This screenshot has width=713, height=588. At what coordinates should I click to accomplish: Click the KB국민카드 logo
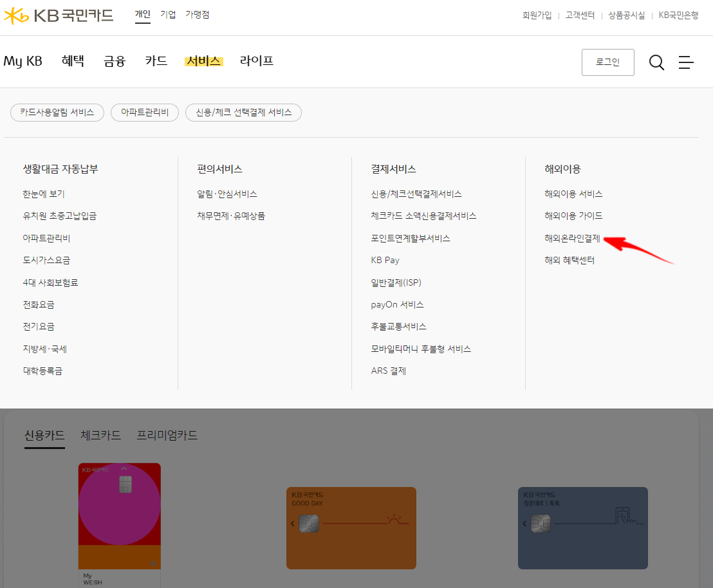59,15
